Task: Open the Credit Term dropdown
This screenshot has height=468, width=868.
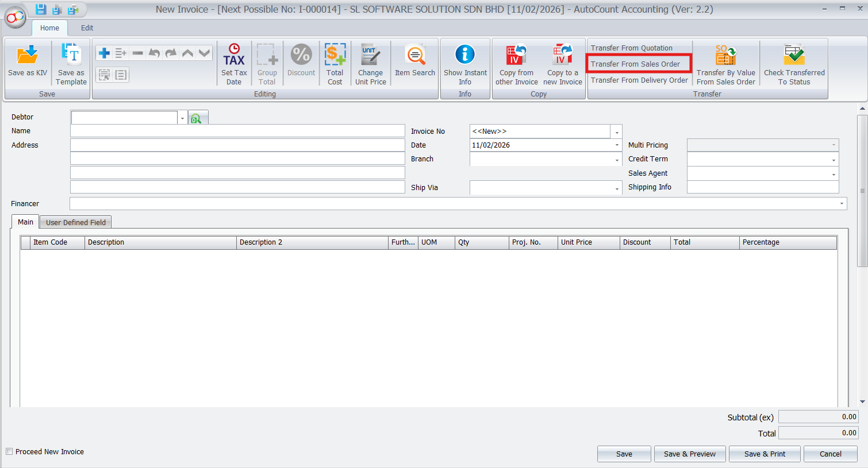Action: click(x=833, y=160)
